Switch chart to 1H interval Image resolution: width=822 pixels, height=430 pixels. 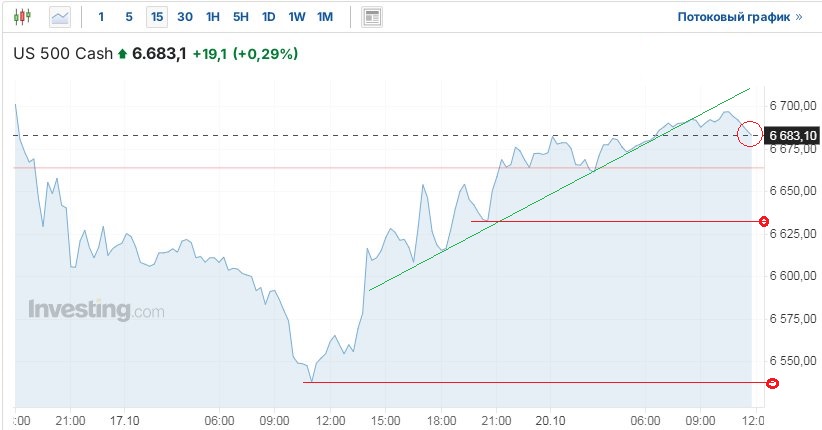pyautogui.click(x=213, y=17)
